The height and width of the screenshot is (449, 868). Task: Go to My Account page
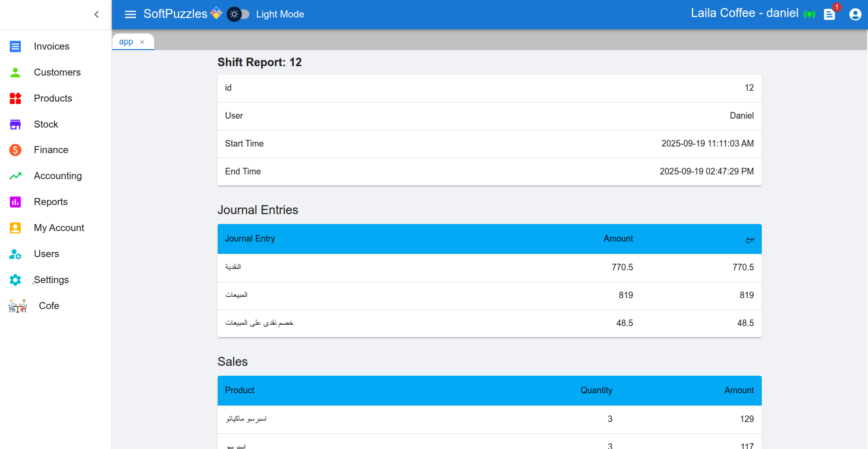(59, 228)
